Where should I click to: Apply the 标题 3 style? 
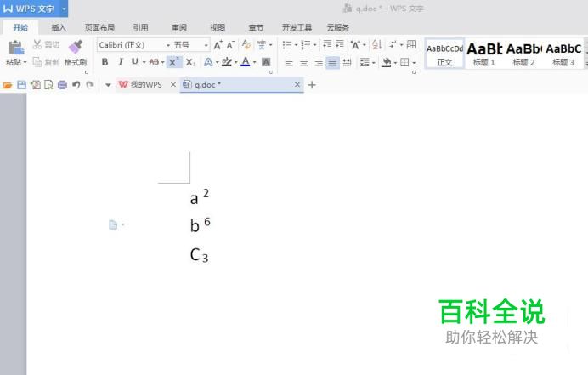click(x=563, y=54)
